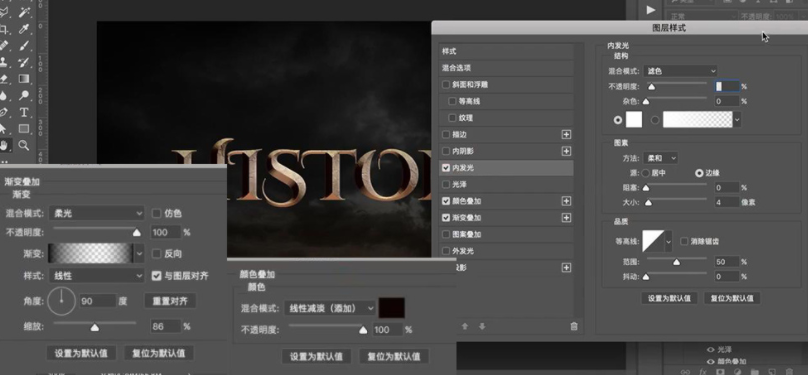Add another 颜色叠加 effect with plus icon

566,201
